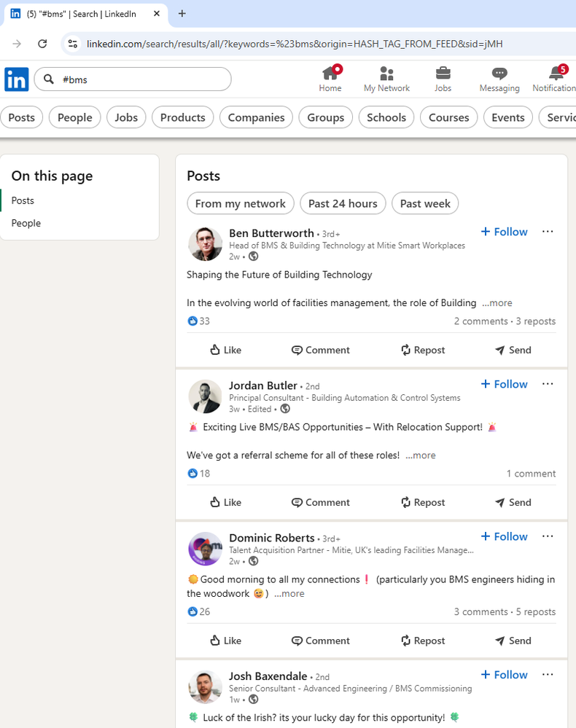Select the Posts filter pill
The height and width of the screenshot is (728, 576).
21,117
